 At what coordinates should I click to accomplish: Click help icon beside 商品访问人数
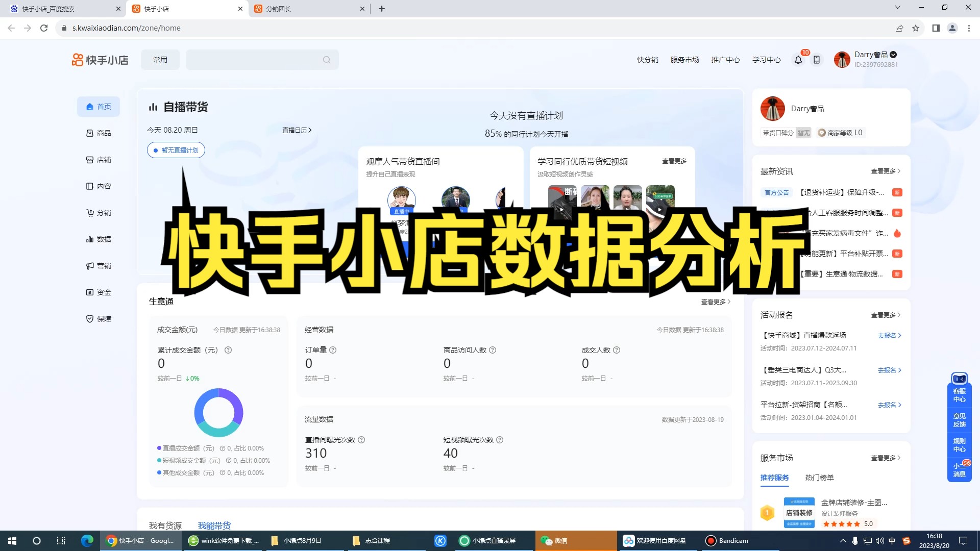(x=493, y=350)
